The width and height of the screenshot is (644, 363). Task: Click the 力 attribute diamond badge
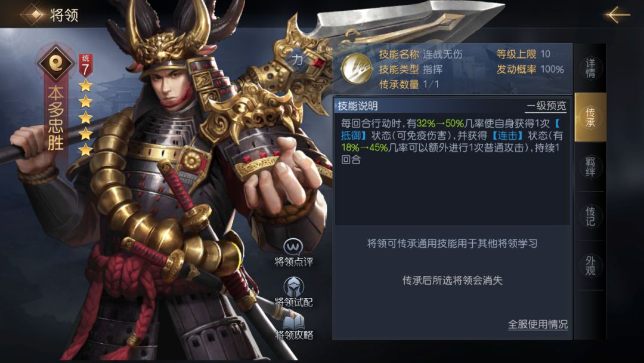298,60
